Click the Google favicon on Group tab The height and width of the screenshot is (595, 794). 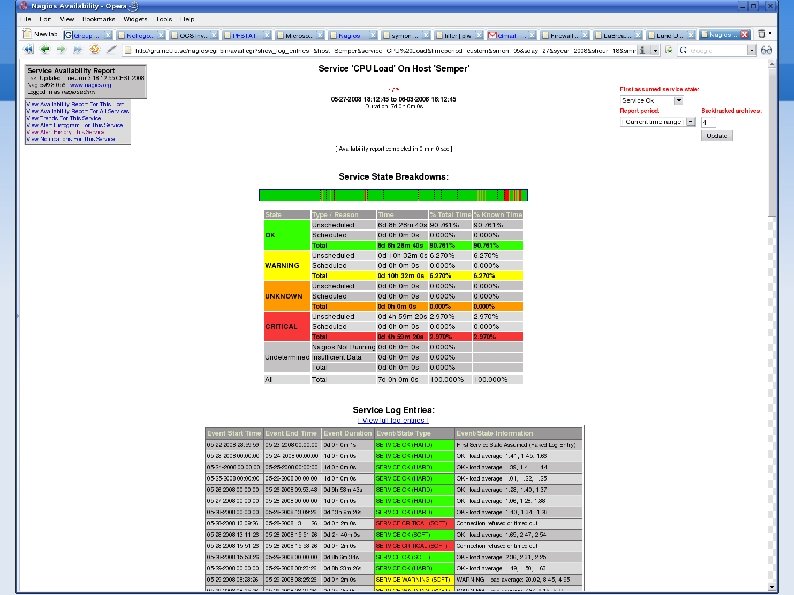[68, 35]
